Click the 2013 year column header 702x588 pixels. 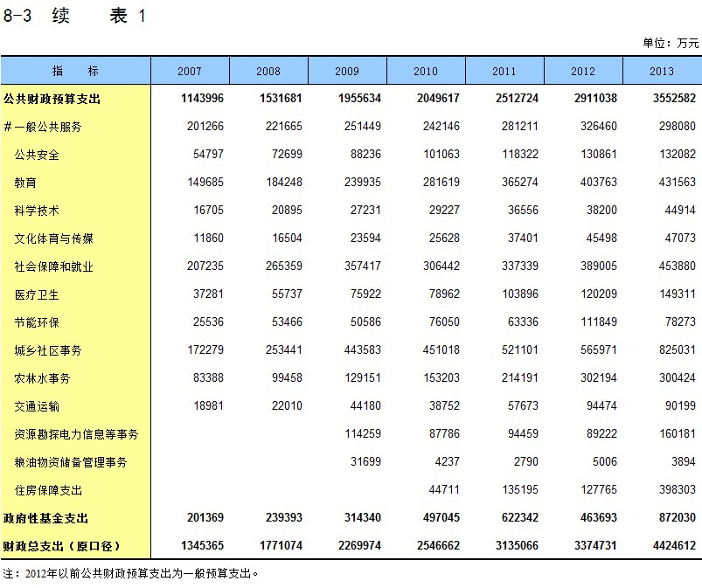662,71
